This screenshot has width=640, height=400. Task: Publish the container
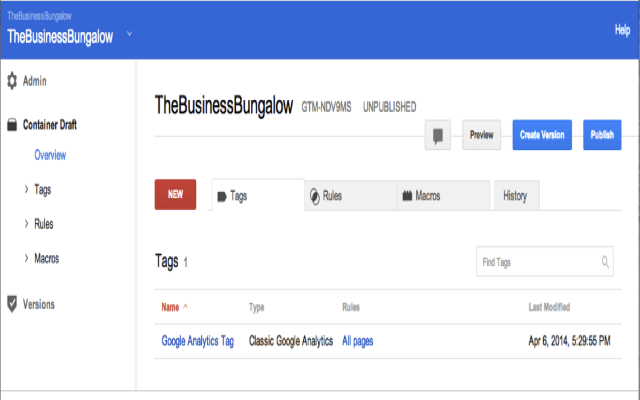[602, 135]
